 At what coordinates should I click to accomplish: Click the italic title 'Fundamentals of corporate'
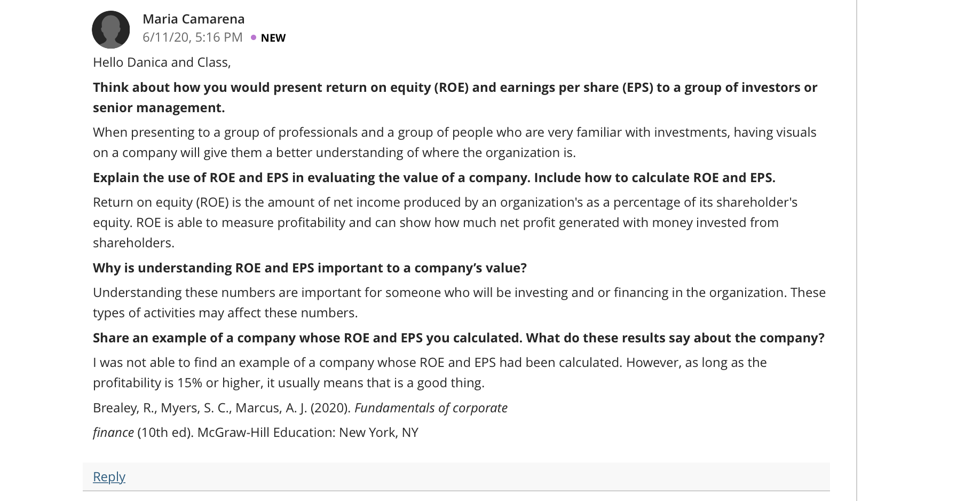[431, 408]
